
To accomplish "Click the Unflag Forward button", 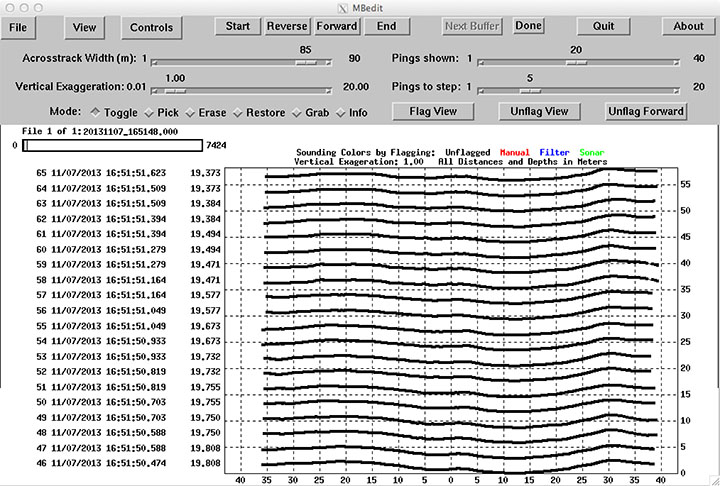I will 645,111.
